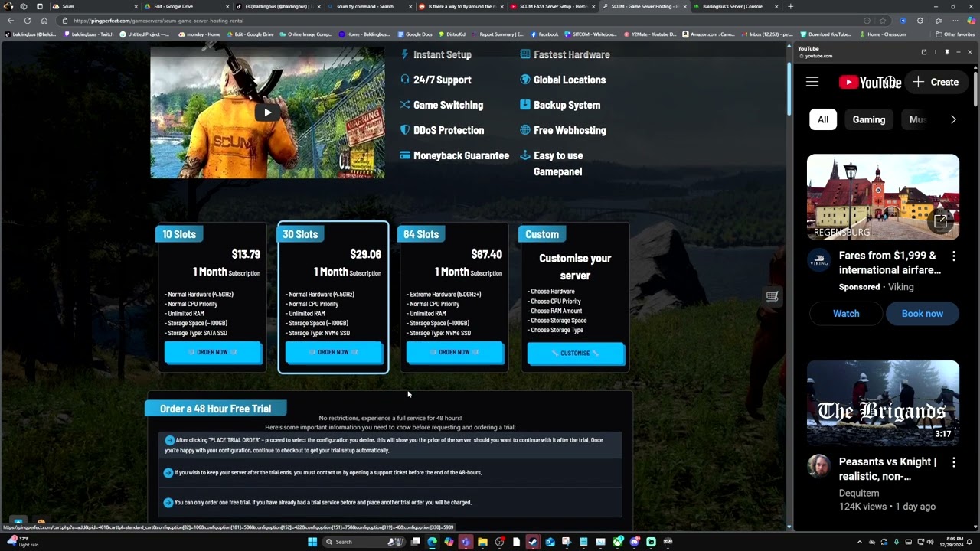Open the Peasants vs Knight video title

point(887,469)
